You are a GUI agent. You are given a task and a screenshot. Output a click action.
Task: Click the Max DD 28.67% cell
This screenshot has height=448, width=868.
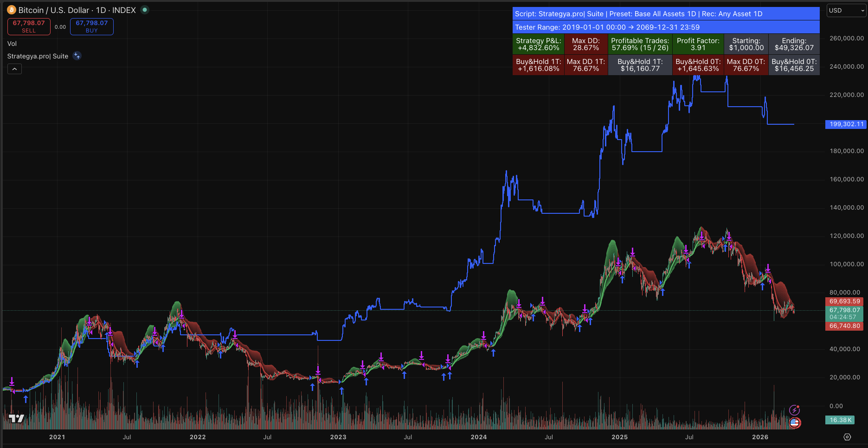[586, 45]
